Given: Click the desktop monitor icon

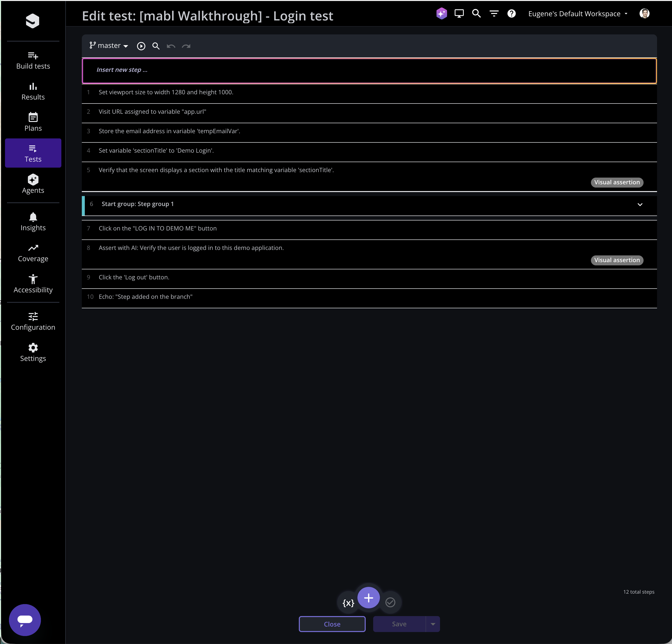Looking at the screenshot, I should 459,14.
